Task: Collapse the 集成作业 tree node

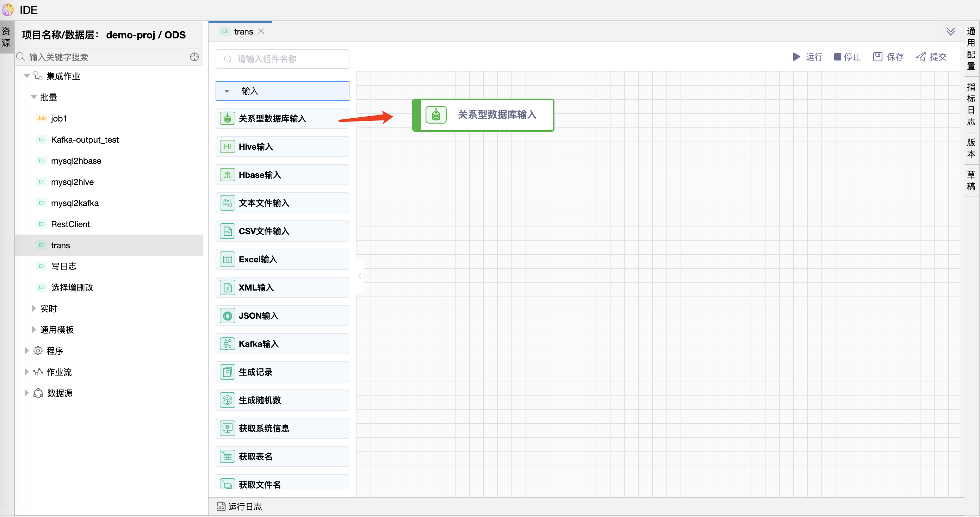Action: click(x=27, y=76)
